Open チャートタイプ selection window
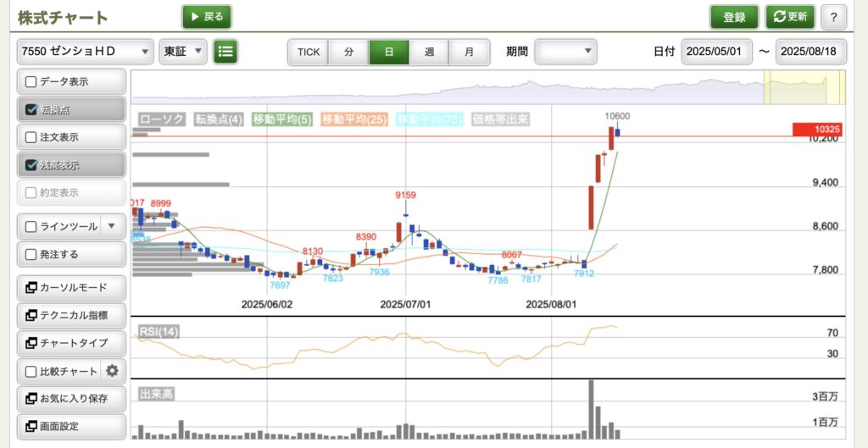This screenshot has height=448, width=868. point(72,343)
